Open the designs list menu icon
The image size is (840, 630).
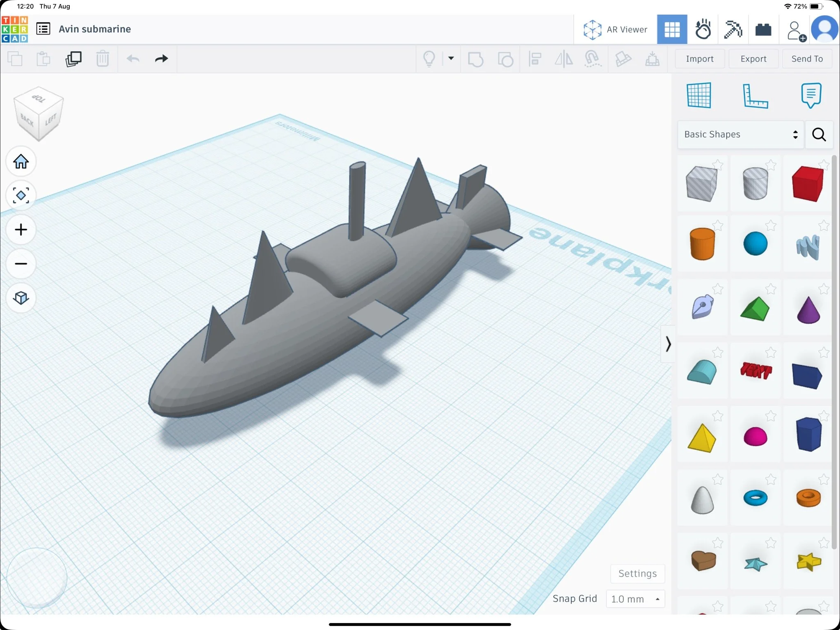click(x=43, y=29)
